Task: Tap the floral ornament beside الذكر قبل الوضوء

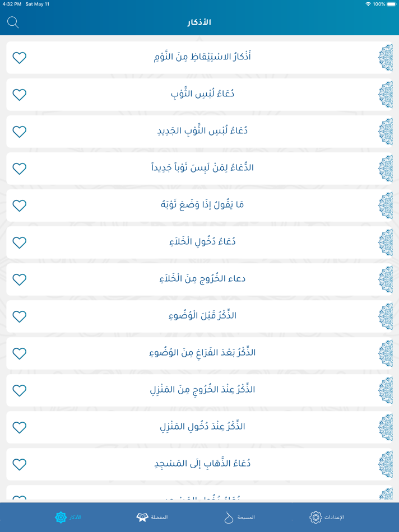Action: [x=387, y=316]
